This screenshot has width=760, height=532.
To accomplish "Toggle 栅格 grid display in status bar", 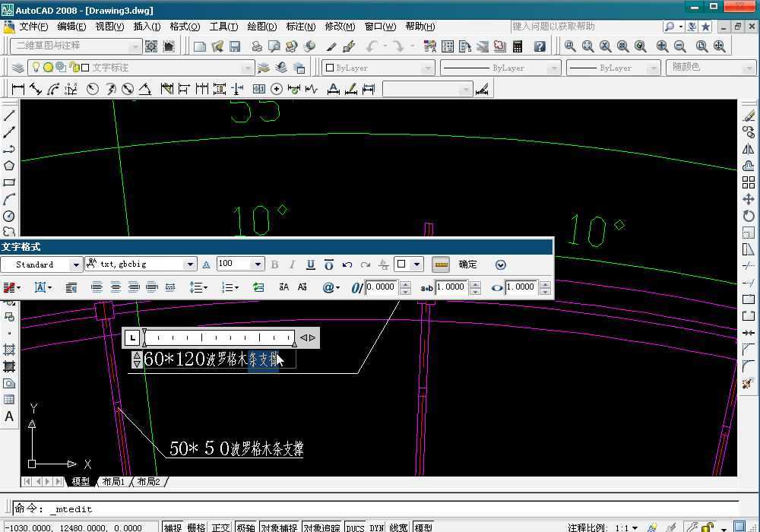I will click(196, 527).
